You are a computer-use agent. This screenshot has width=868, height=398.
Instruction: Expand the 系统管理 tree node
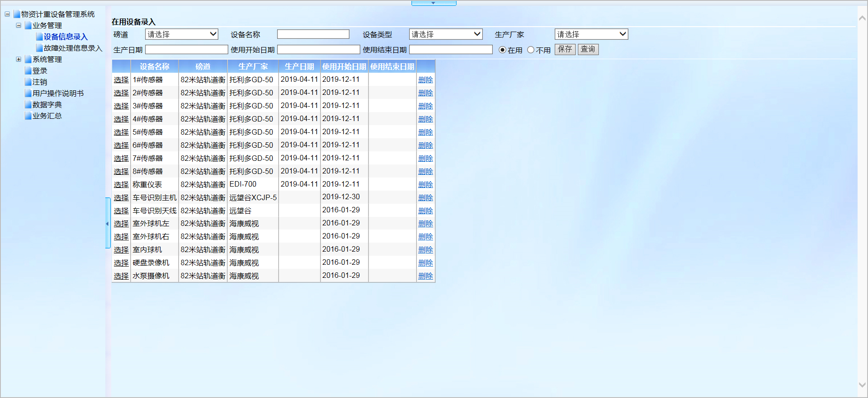point(19,59)
